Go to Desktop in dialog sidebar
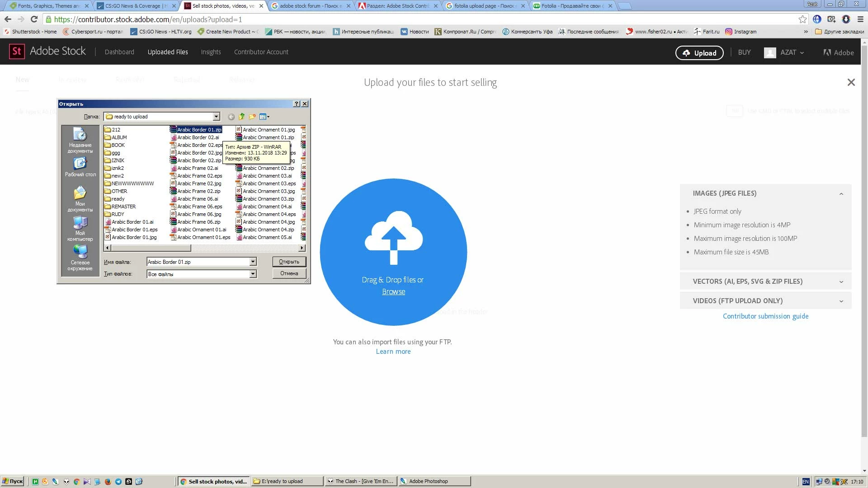 tap(80, 167)
